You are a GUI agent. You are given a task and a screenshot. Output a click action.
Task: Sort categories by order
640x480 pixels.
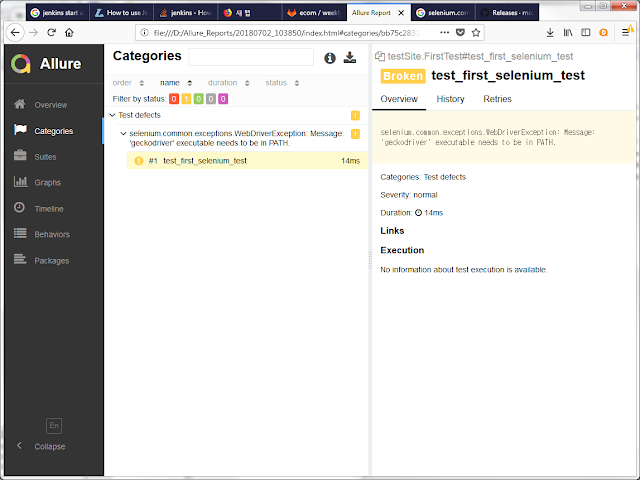[128, 83]
